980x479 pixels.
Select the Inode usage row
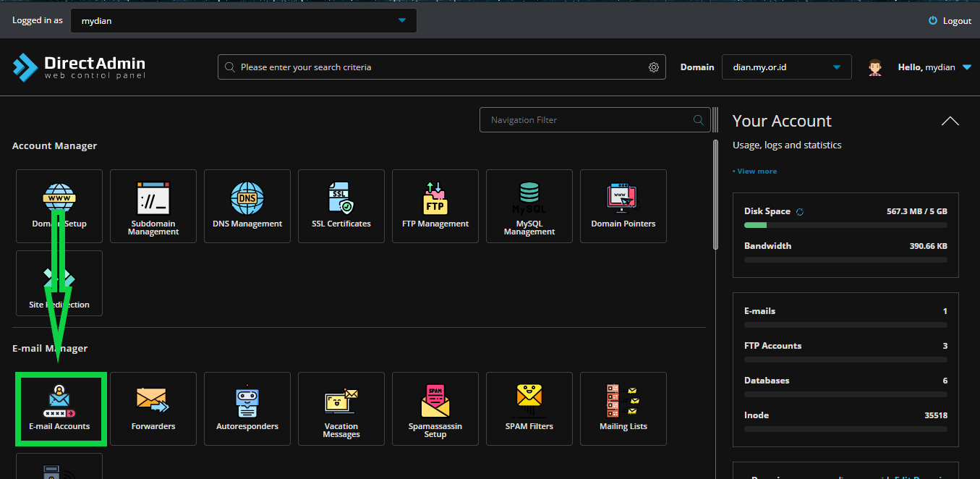(845, 420)
